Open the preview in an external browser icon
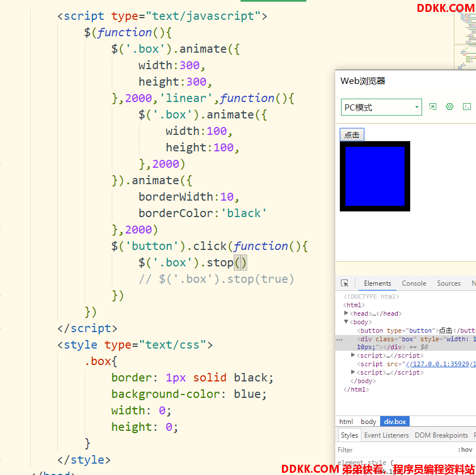This screenshot has height=475, width=476. (432, 107)
